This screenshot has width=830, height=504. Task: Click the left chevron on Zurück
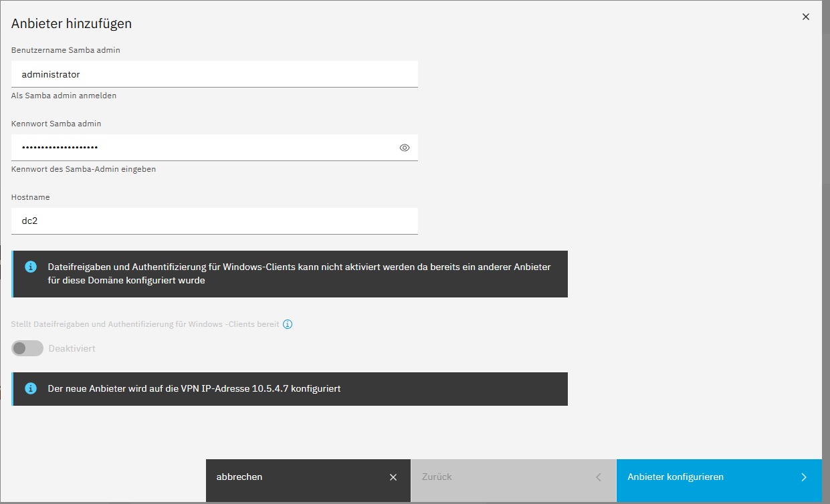click(x=598, y=477)
